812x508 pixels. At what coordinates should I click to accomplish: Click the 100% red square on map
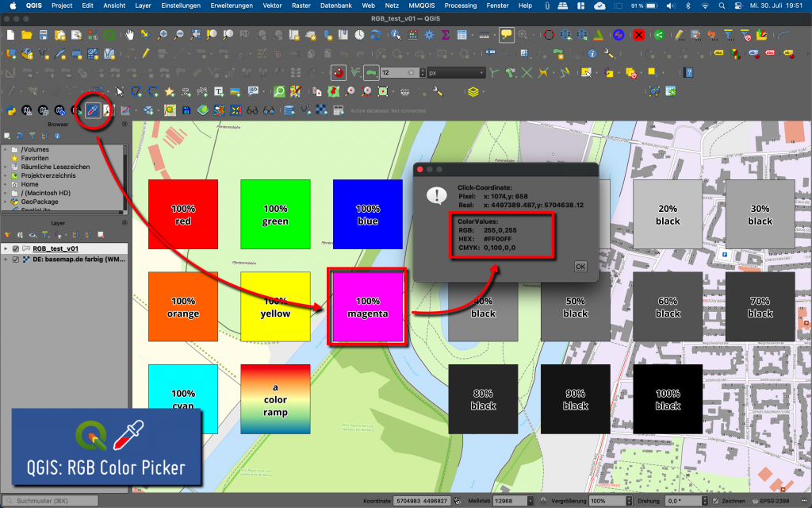[183, 214]
